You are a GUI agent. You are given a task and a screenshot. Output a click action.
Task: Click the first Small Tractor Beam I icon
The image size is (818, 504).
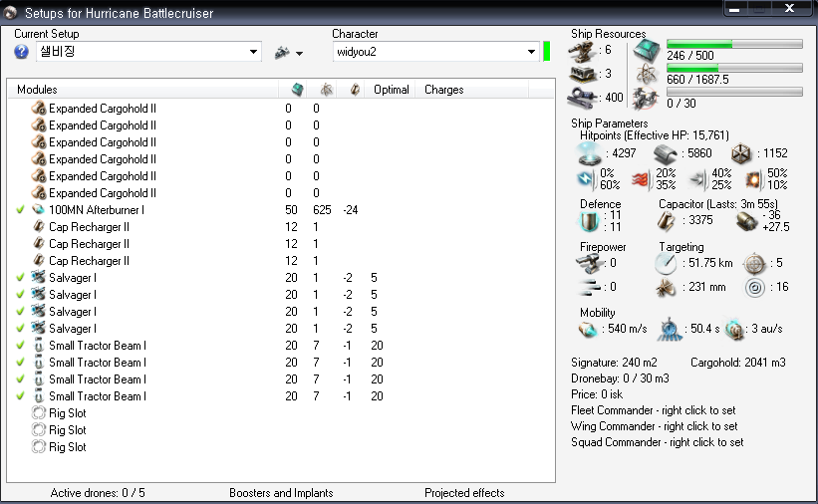point(39,346)
